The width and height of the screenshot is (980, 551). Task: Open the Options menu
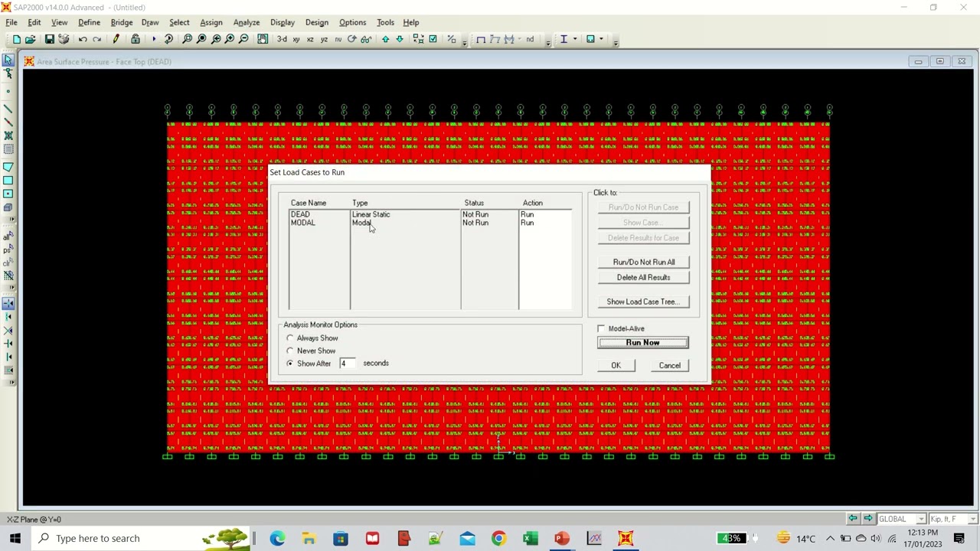coord(353,22)
